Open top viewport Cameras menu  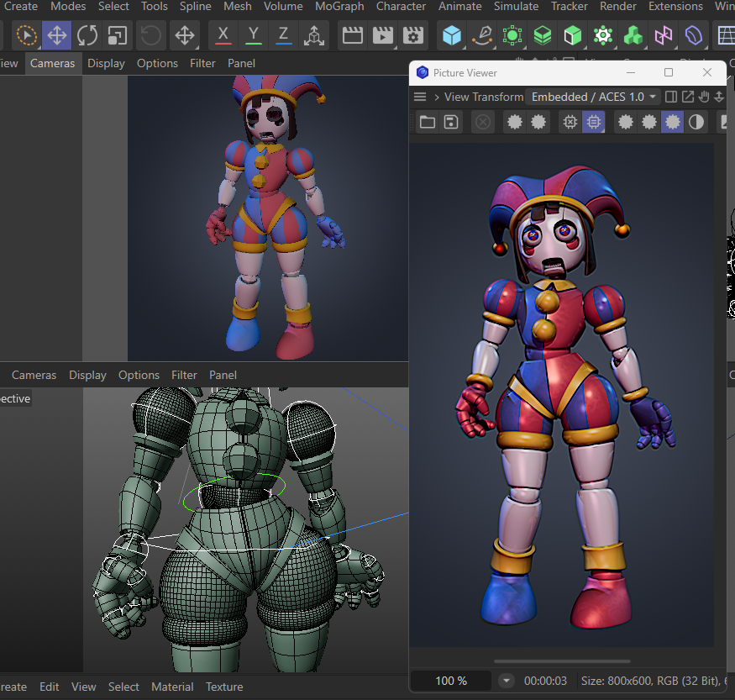[x=52, y=63]
